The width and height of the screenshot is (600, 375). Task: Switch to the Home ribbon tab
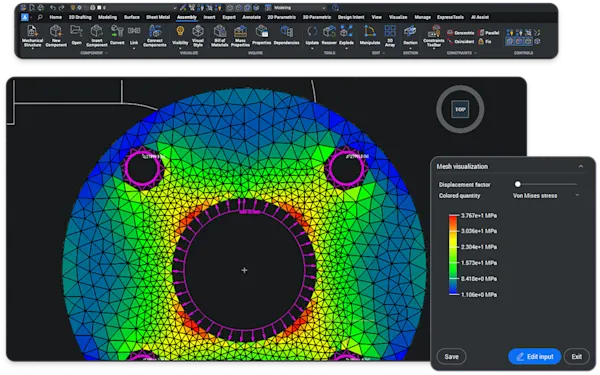55,17
